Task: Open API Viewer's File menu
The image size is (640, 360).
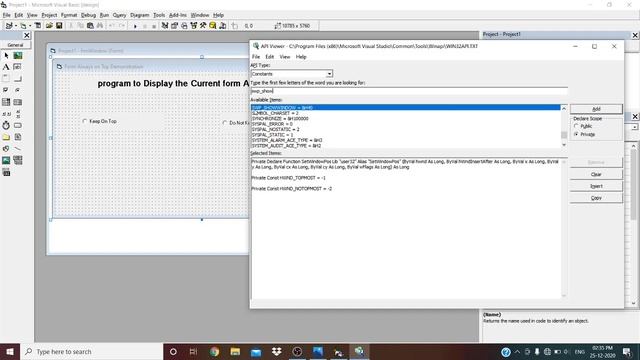Action: 256,57
